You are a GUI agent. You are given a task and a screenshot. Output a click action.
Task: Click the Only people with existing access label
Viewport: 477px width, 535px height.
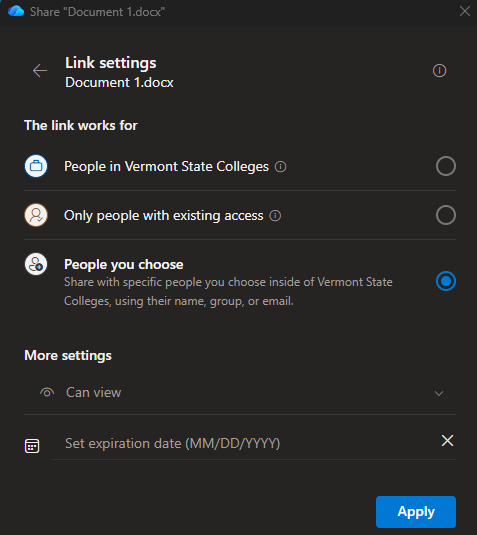point(163,216)
